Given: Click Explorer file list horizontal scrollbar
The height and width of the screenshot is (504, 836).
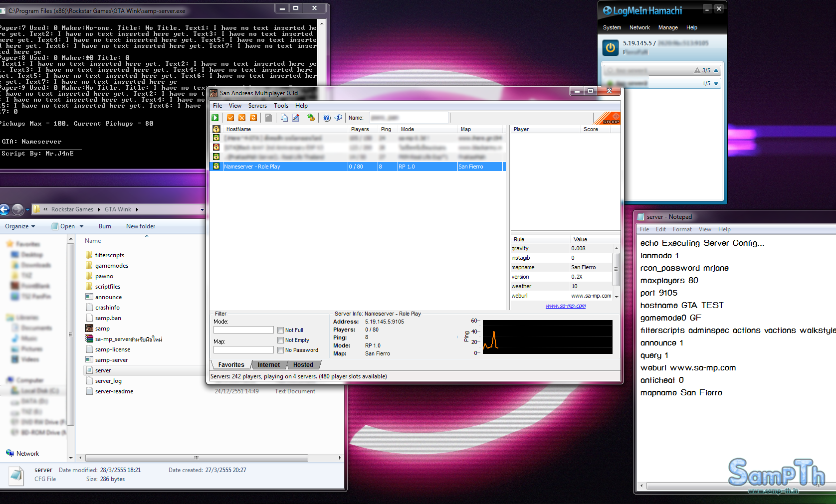Looking at the screenshot, I should [210, 458].
